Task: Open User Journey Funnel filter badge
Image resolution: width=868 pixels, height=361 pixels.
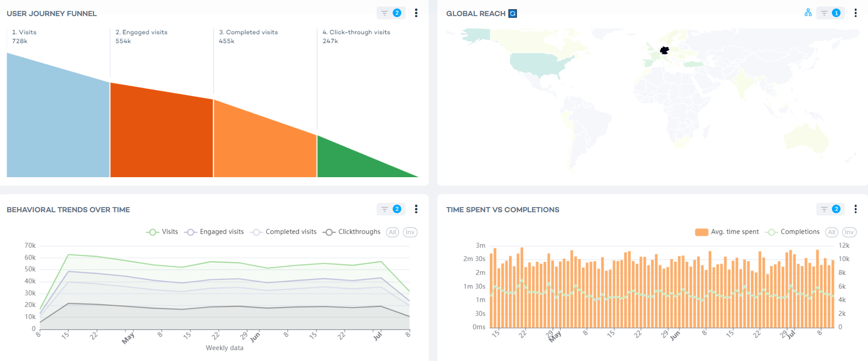Action: (x=391, y=13)
